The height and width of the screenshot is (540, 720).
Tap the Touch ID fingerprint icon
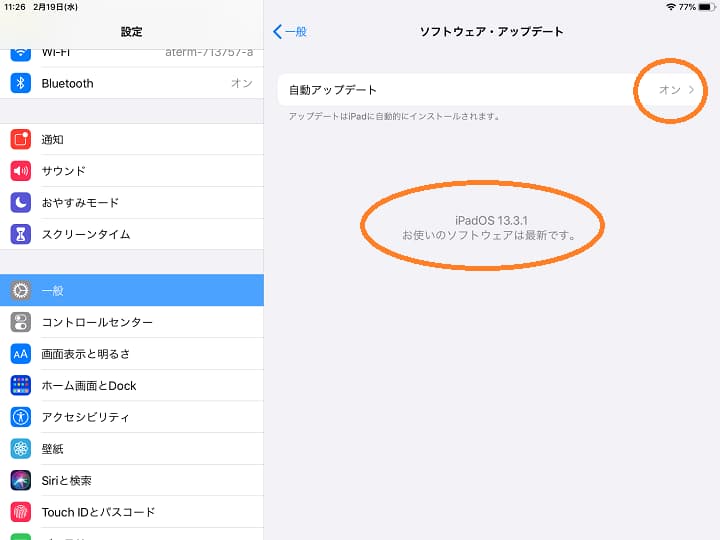(21, 512)
